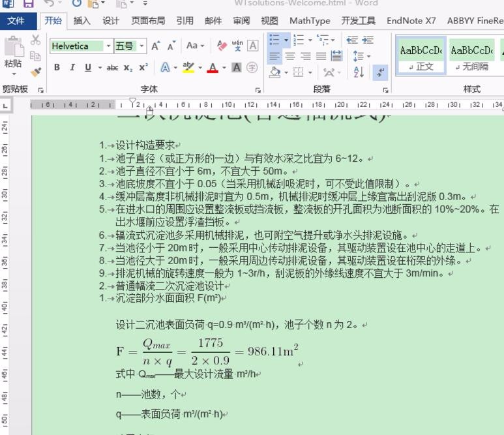The image size is (504, 435).
Task: Open underline style dropdown arrow
Action: click(100, 68)
